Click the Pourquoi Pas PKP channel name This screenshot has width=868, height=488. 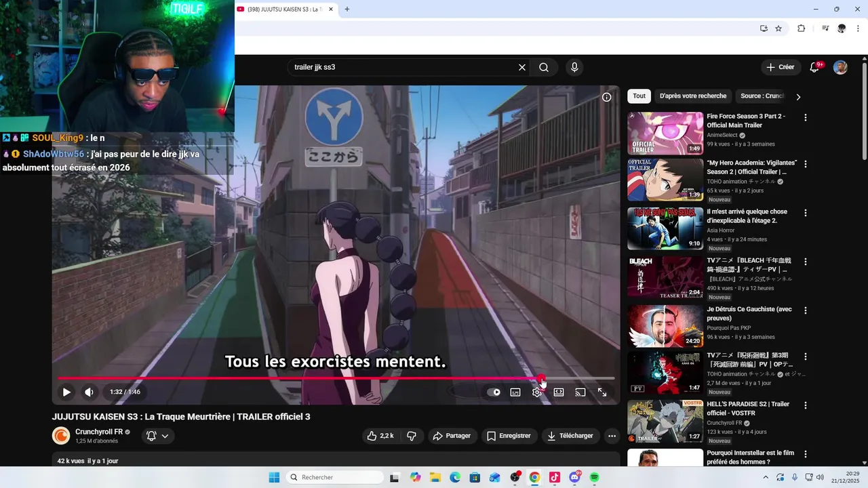pyautogui.click(x=728, y=328)
